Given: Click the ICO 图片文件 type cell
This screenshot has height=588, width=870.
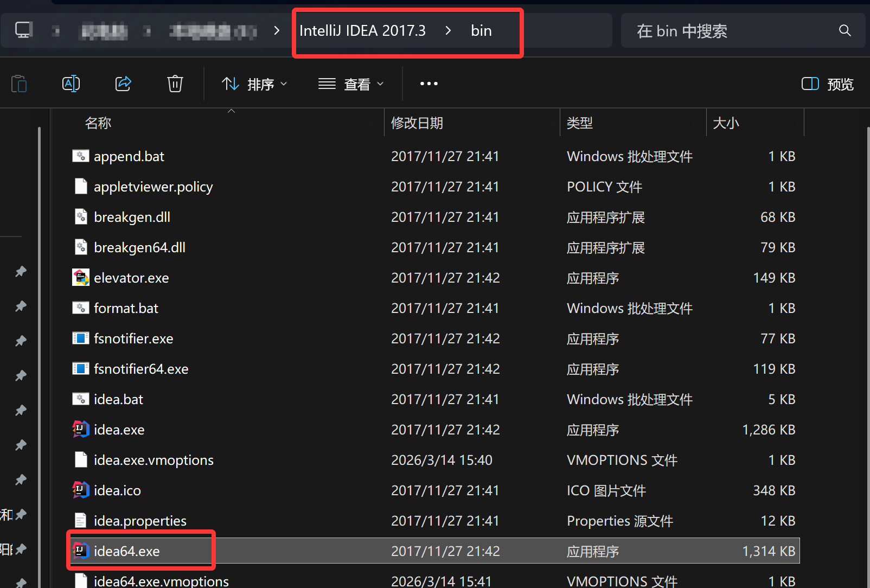Looking at the screenshot, I should 606,490.
